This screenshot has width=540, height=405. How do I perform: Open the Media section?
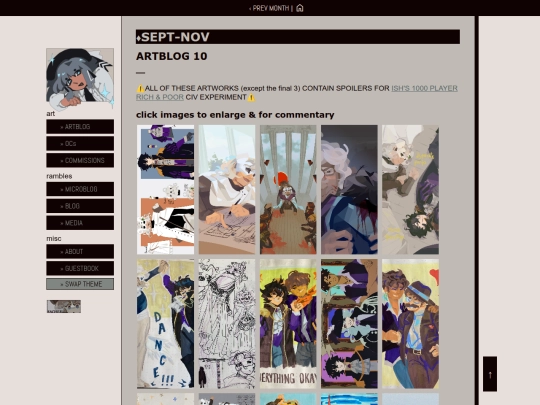coord(80,223)
